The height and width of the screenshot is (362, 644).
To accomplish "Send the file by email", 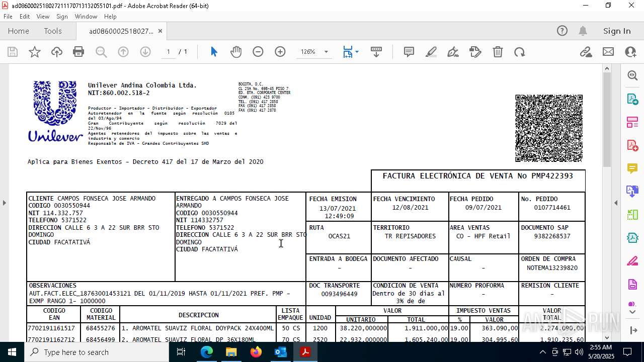I will (x=608, y=52).
